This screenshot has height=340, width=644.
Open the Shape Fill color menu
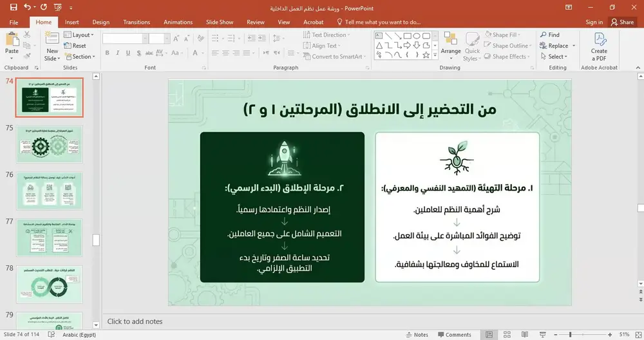click(502, 35)
